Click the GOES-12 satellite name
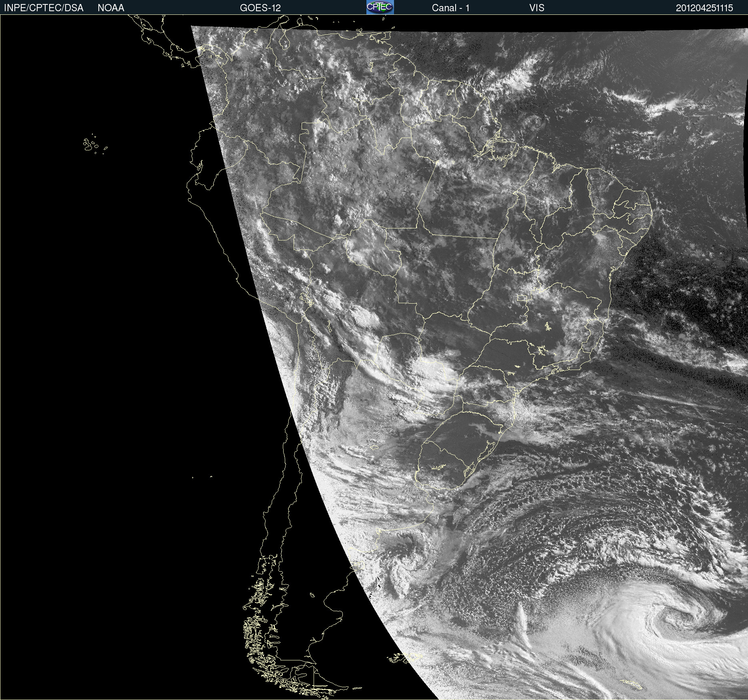This screenshot has width=748, height=700. point(260,8)
